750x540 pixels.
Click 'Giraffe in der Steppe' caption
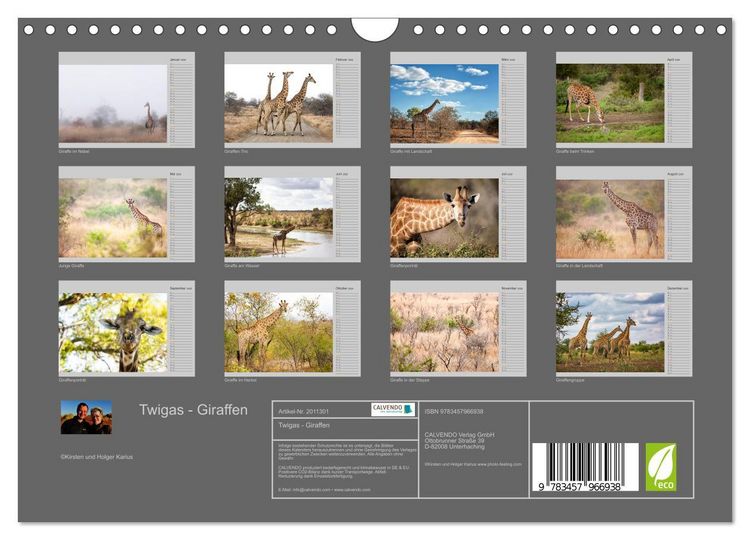410,380
